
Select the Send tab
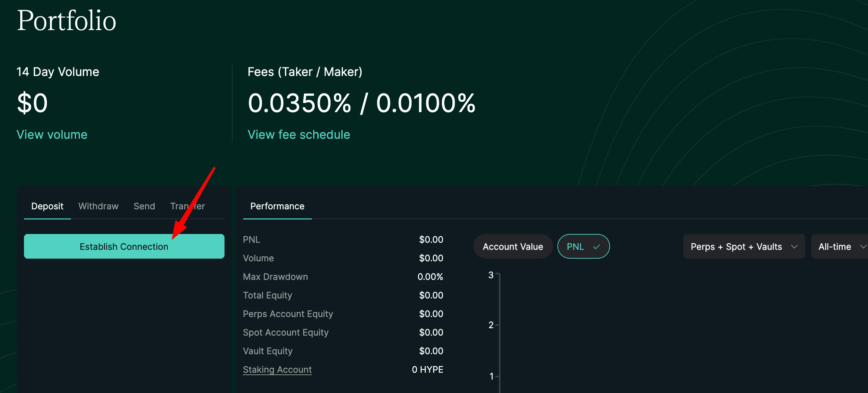click(144, 206)
